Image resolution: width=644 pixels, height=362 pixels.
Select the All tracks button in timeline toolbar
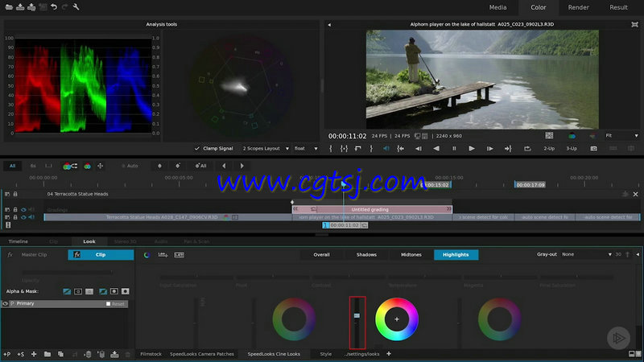[12, 166]
